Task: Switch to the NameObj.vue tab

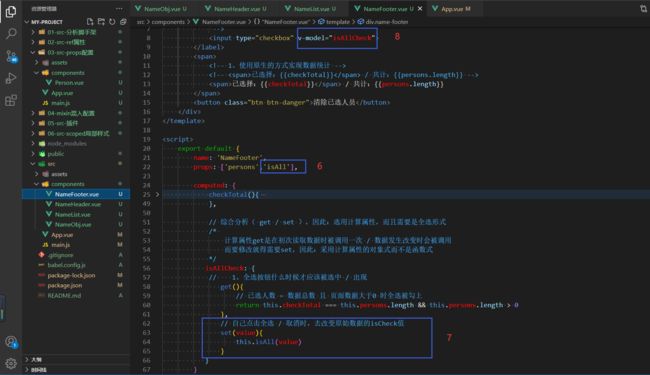Action: (x=160, y=8)
